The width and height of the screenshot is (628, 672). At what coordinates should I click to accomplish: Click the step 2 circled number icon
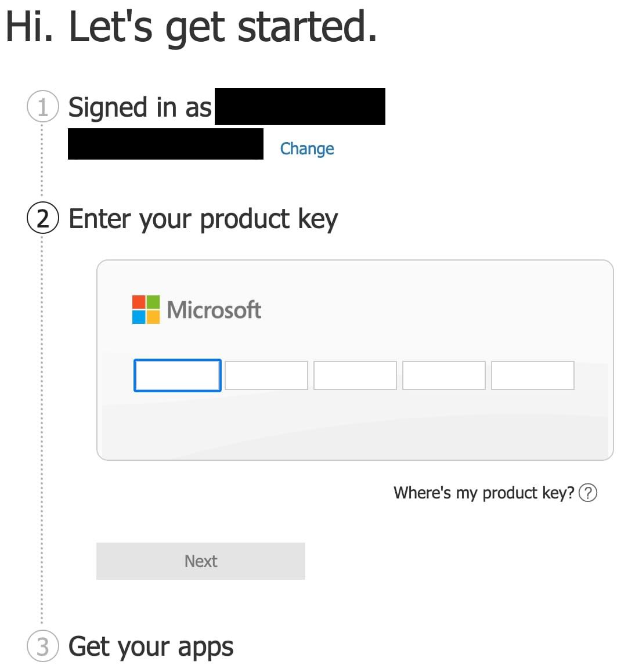tap(43, 219)
